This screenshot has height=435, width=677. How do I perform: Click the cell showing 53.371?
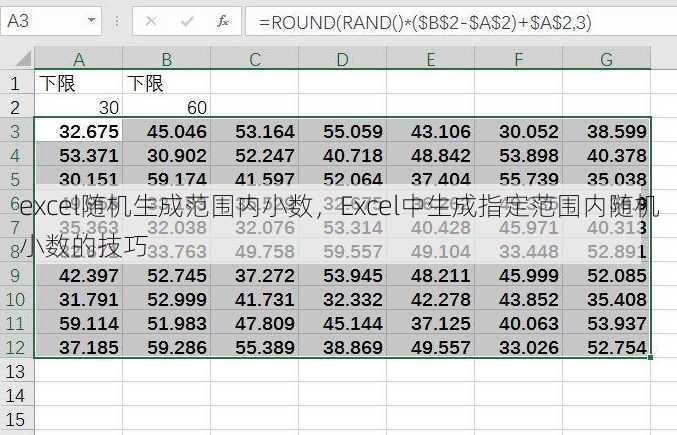(x=79, y=155)
